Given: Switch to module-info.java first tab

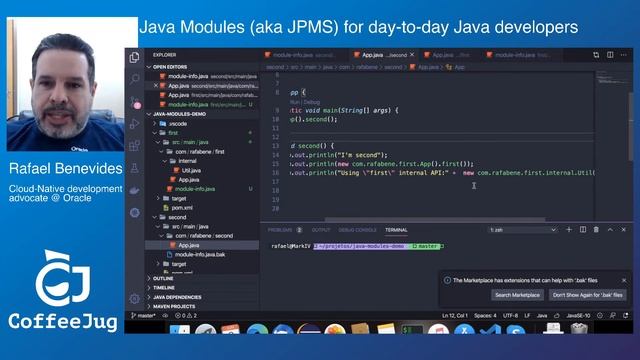Looking at the screenshot, I should click(x=521, y=55).
